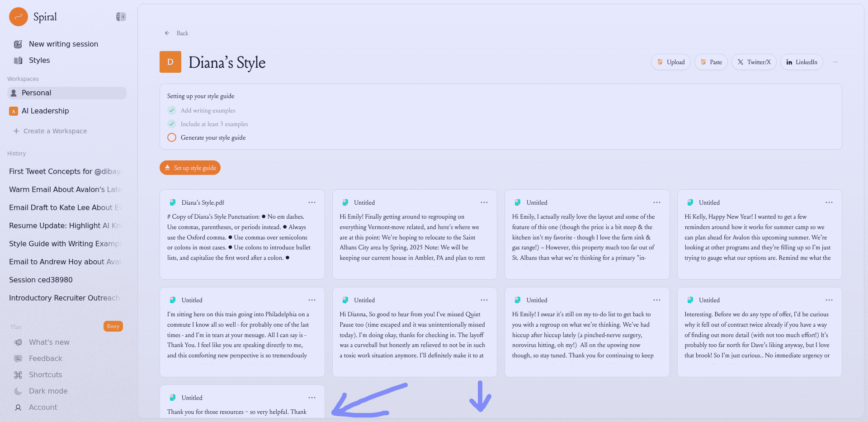Import examples from LinkedIn
This screenshot has width=868, height=422.
click(x=802, y=62)
